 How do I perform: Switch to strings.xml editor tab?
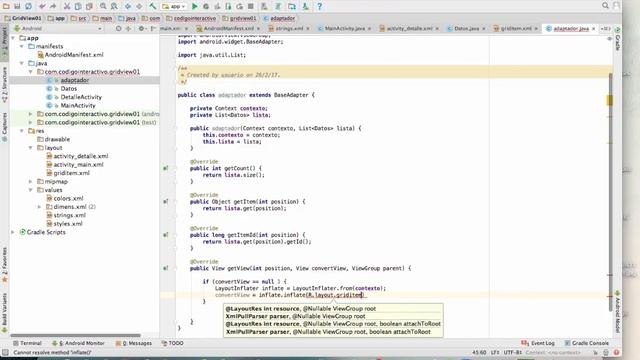(289, 29)
